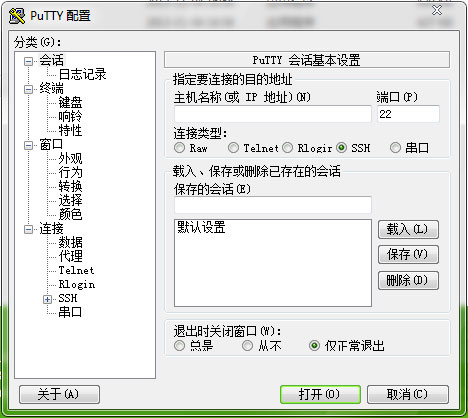Choose 总是 for close window on exit
The image size is (468, 418).
(x=179, y=346)
